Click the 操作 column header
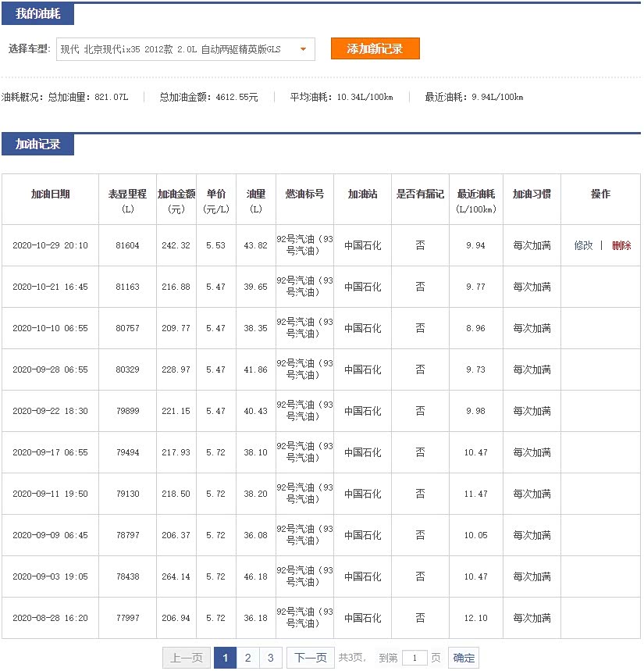The height and width of the screenshot is (671, 644). tap(600, 195)
